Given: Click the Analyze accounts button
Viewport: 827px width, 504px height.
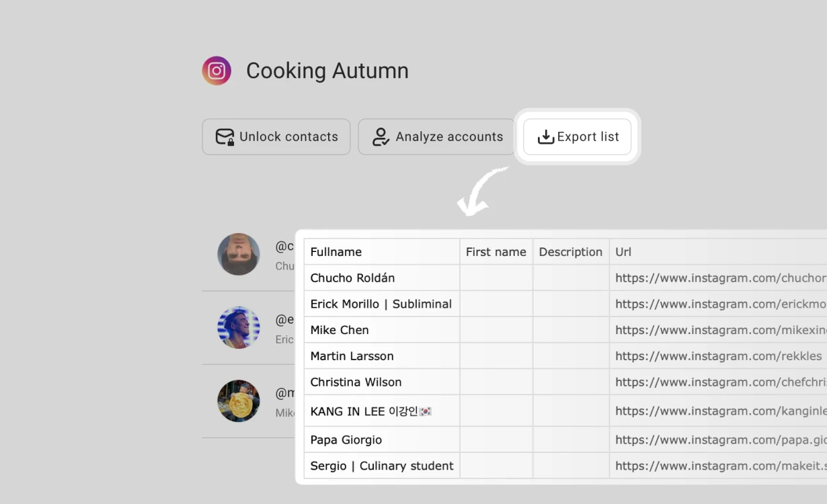Looking at the screenshot, I should 436,136.
